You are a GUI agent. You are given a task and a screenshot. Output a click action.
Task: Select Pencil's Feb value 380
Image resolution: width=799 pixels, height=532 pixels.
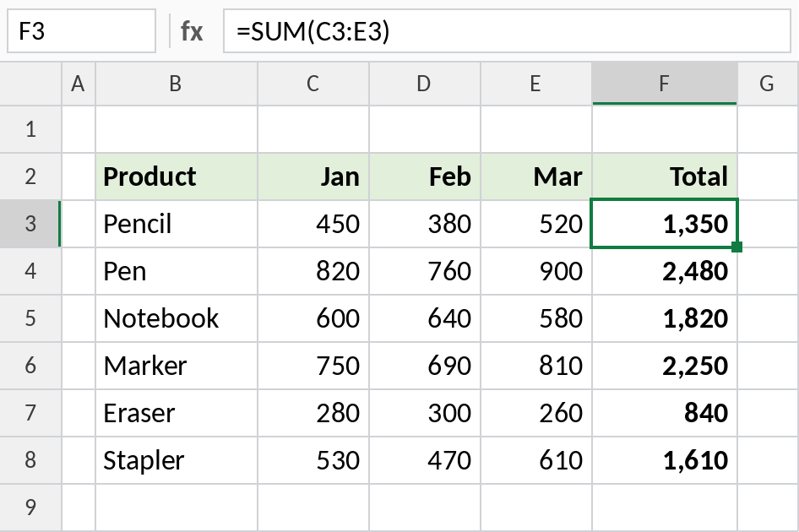pyautogui.click(x=425, y=224)
